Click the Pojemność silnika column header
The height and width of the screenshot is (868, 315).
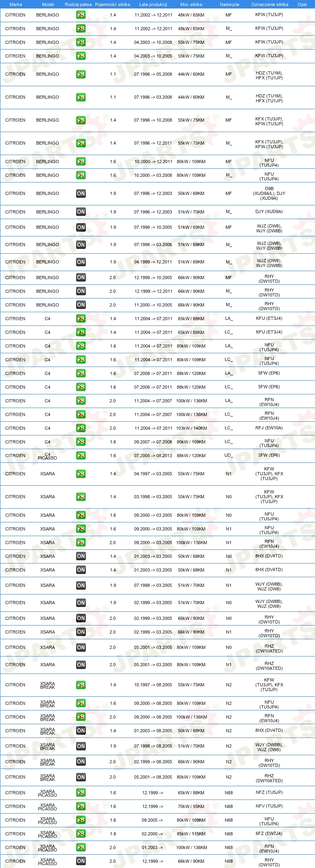pyautogui.click(x=112, y=4)
